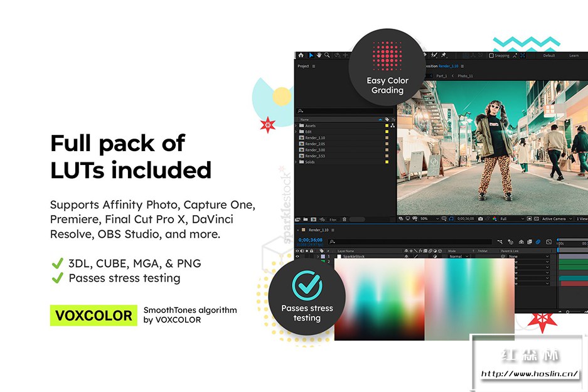Toggle the collapsed-composition snapping icon

pos(523,55)
